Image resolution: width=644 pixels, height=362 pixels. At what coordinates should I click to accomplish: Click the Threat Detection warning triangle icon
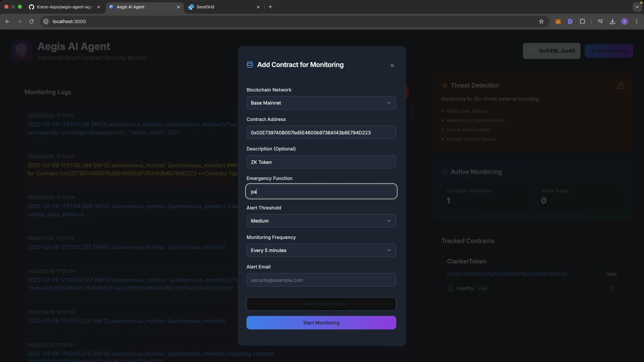tap(621, 86)
